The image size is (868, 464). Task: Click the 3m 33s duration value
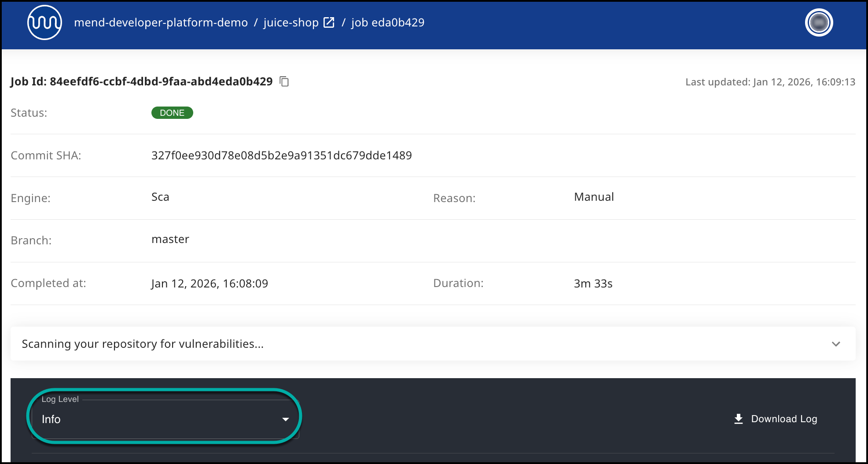tap(593, 284)
